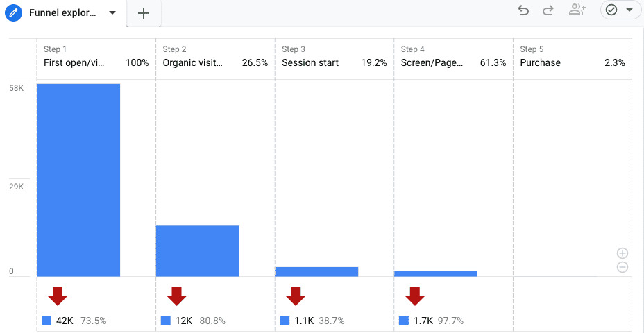Viewport: 644px width, 333px height.
Task: Open the Funnel exploration tab dropdown arrow
Action: [112, 12]
